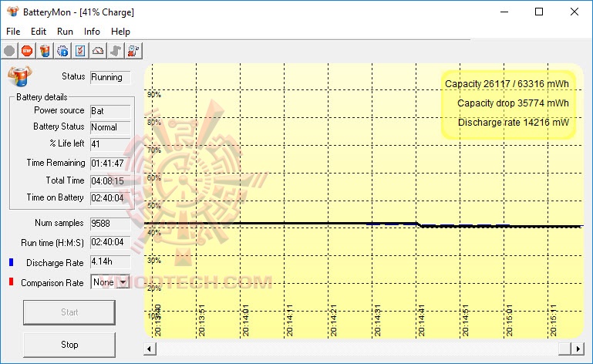Click the blue Discharge Rate color marker
Viewport: 593px width, 364px height.
click(11, 262)
